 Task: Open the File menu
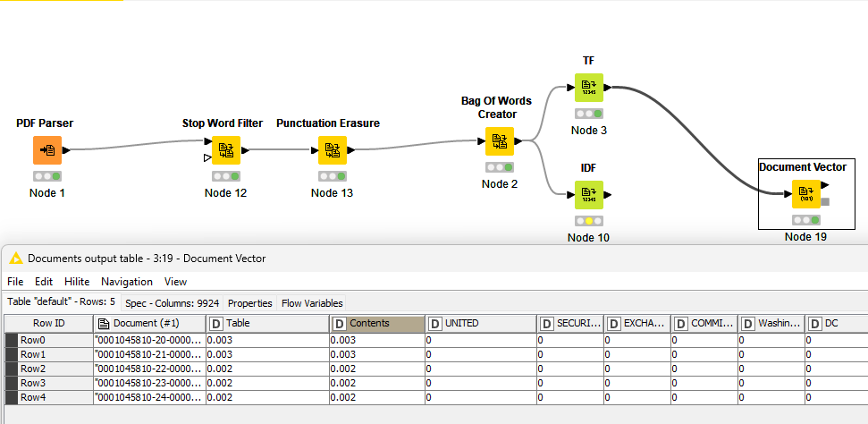click(x=15, y=282)
